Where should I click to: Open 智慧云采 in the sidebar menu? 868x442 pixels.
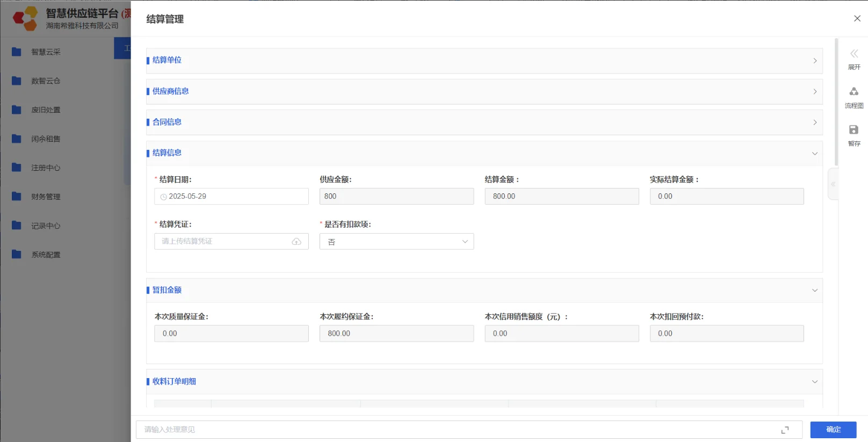coord(46,52)
